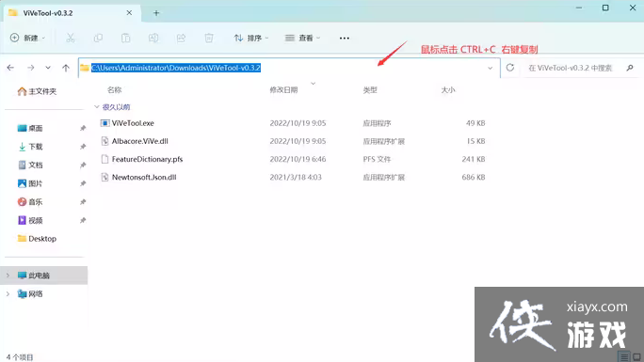Click the Newtonsoft.Json.dll file icon
Image resolution: width=644 pixels, height=362 pixels.
[105, 177]
